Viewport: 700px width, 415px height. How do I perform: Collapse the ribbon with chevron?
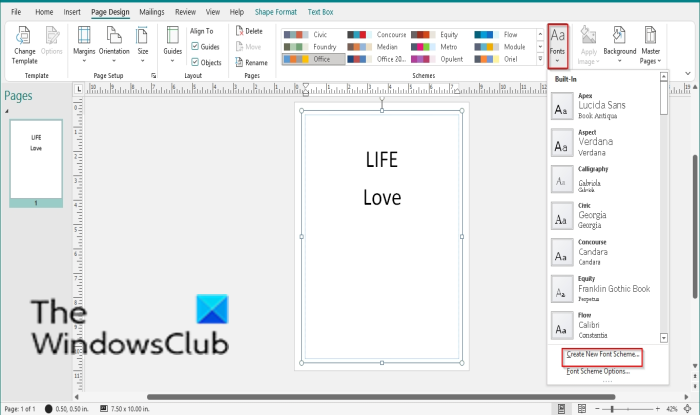688,74
